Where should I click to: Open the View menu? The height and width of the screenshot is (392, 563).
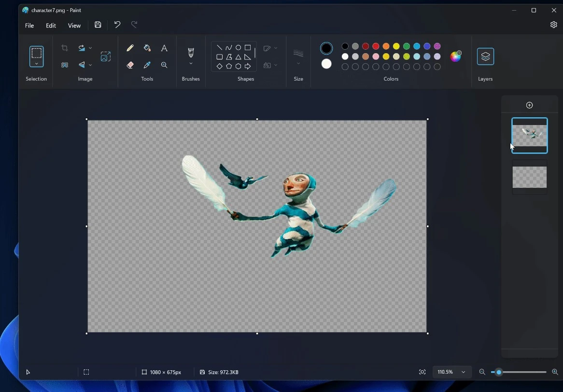point(74,26)
